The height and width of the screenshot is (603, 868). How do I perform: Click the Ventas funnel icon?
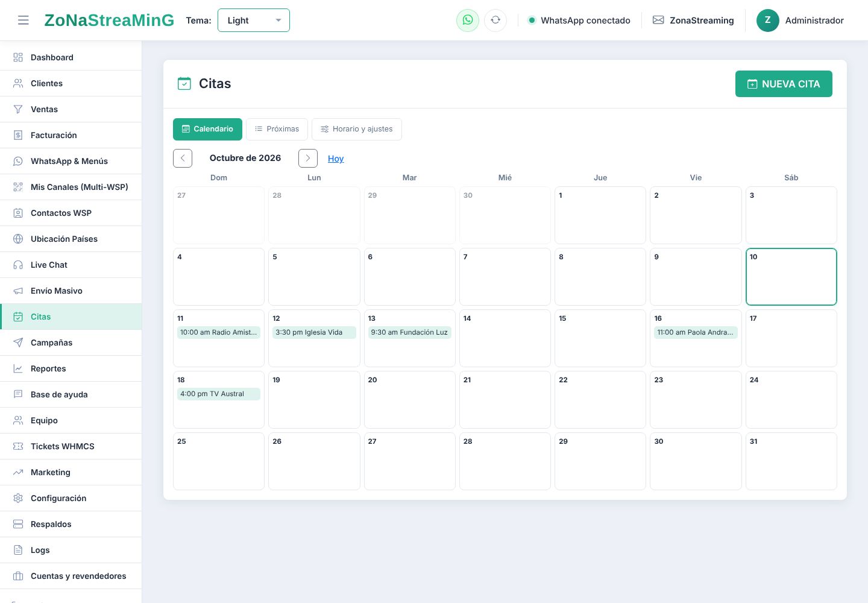click(18, 109)
